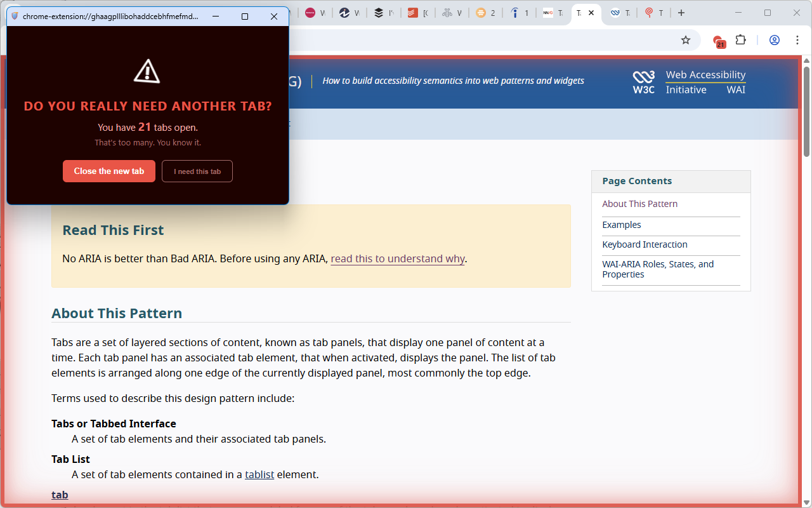The image size is (812, 508).
Task: Open the Web Accessibility Initiative link
Action: coord(705,83)
